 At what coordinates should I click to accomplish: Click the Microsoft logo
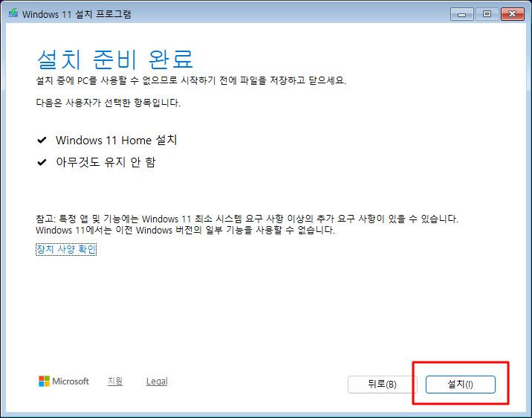click(64, 382)
